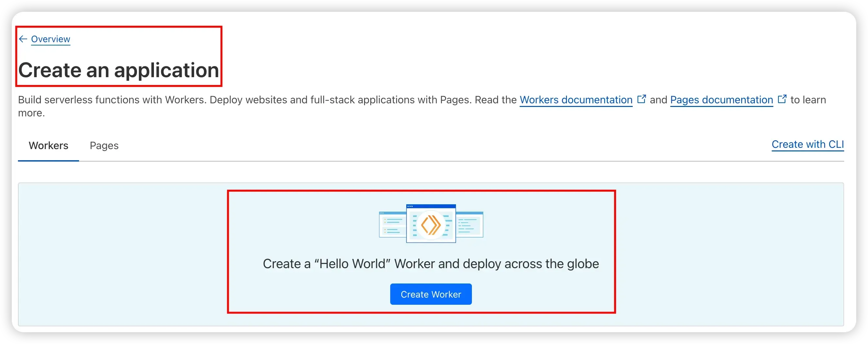Screen dimensions: 868x344
Task: Click the left browser window illustration
Action: pyautogui.click(x=392, y=225)
